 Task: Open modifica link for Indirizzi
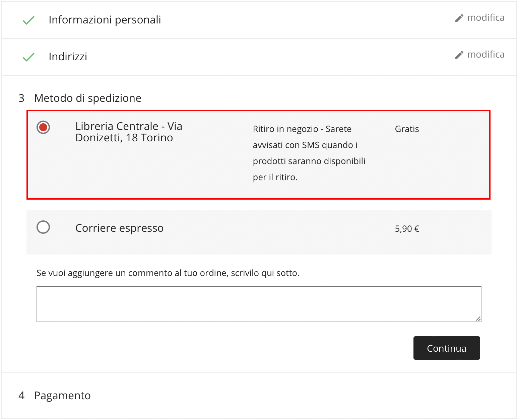486,55
